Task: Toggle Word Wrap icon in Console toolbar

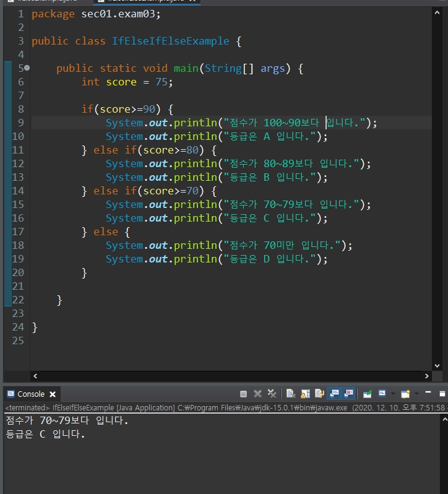Action: point(319,394)
